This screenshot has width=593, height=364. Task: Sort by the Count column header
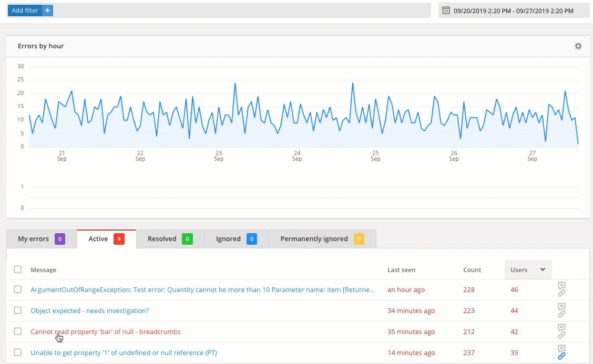pyautogui.click(x=472, y=270)
